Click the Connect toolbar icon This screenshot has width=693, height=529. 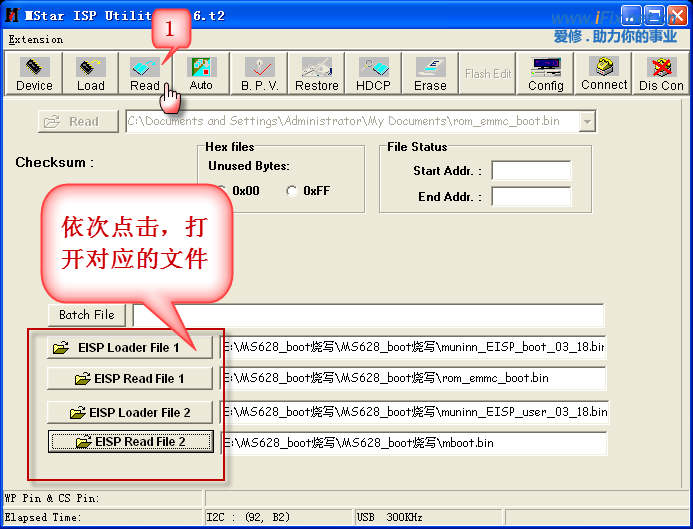tap(604, 73)
